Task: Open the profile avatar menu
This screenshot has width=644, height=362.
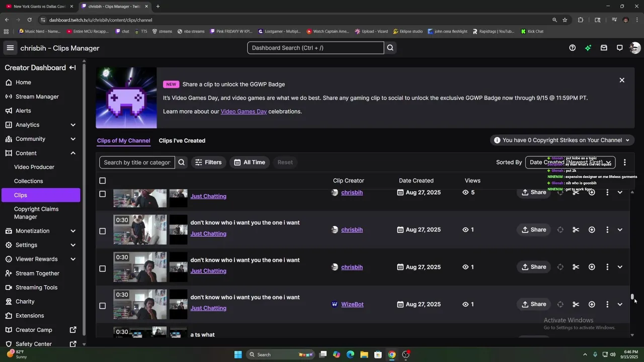Action: [635, 48]
